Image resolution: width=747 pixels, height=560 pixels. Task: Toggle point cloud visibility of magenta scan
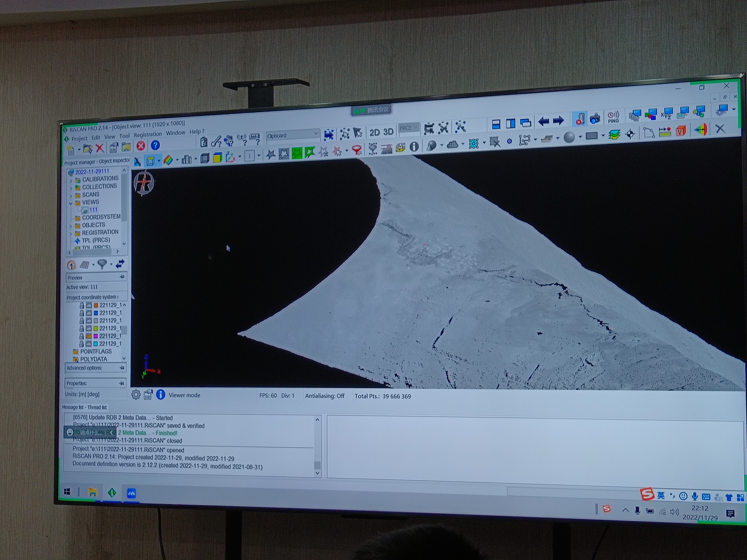89,336
